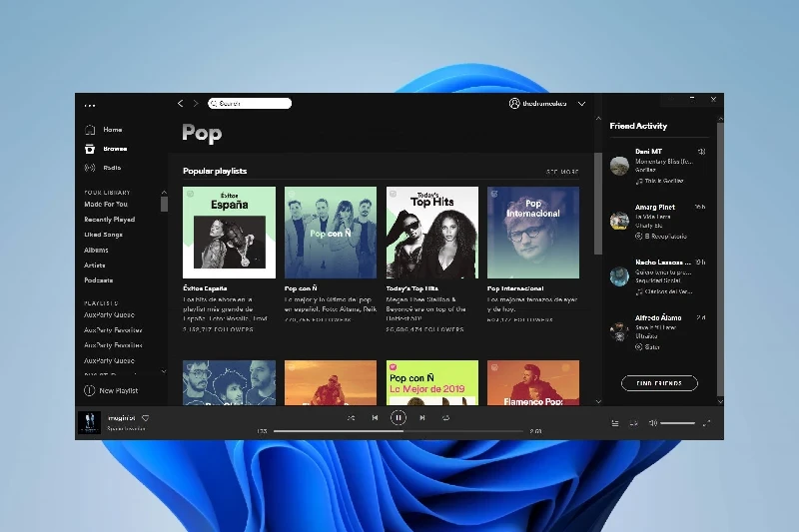The width and height of the screenshot is (799, 532).
Task: Open Podcasts in Your Library
Action: coord(98,280)
